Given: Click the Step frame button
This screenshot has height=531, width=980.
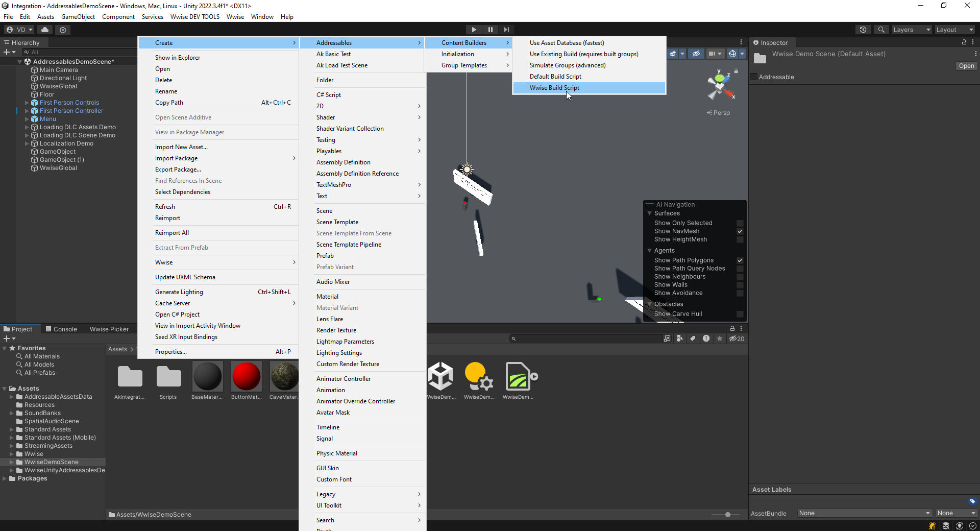Looking at the screenshot, I should coord(506,30).
